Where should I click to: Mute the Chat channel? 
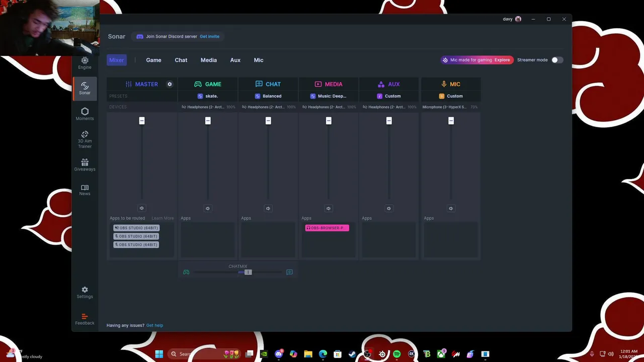coord(268,208)
